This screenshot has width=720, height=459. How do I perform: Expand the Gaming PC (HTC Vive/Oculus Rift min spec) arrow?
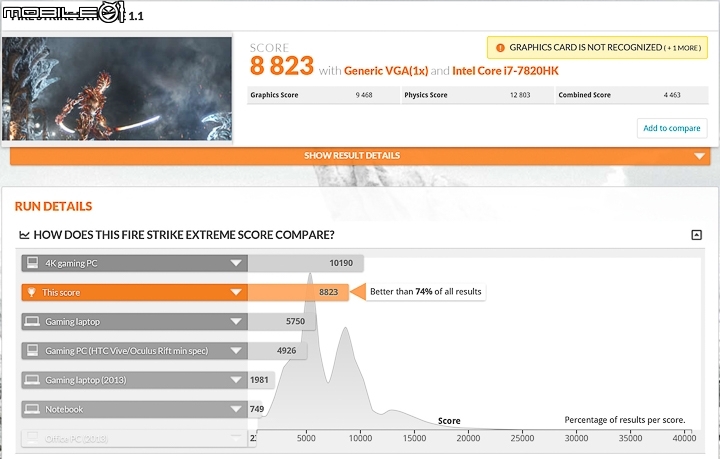tap(236, 351)
